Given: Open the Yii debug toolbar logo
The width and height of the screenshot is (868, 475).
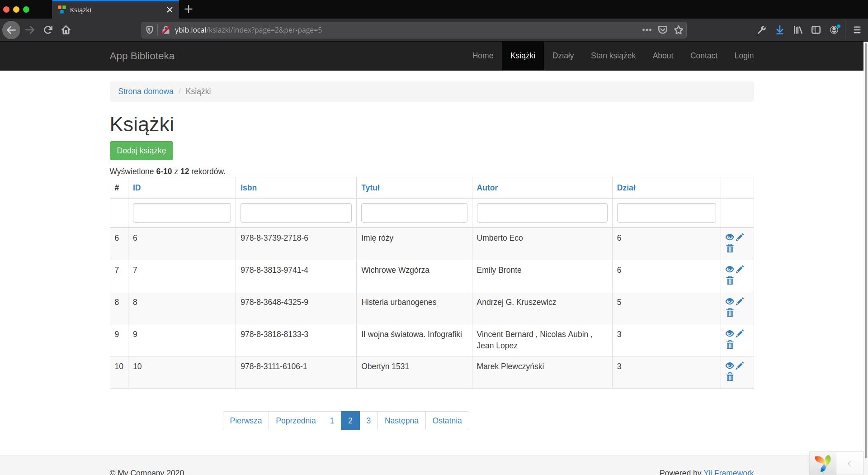Looking at the screenshot, I should coord(823,463).
